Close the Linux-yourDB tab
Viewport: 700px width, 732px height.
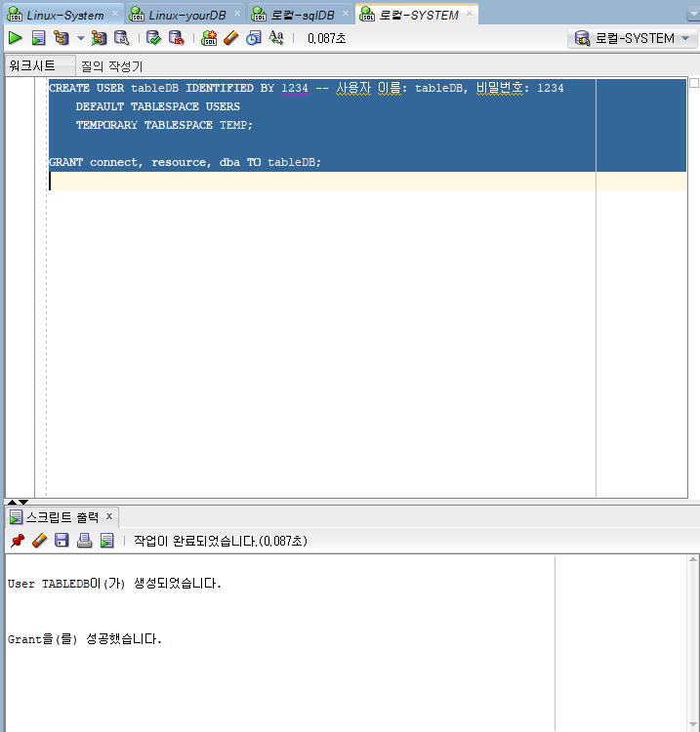237,14
